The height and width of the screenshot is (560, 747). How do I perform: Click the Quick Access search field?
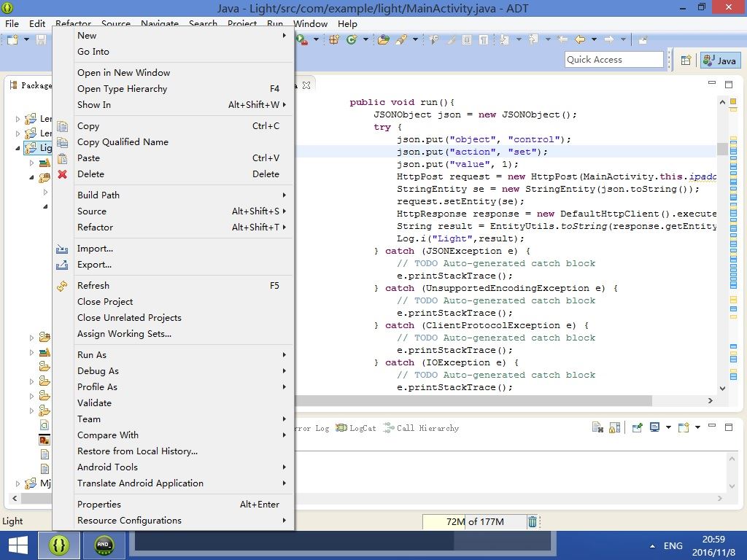614,60
